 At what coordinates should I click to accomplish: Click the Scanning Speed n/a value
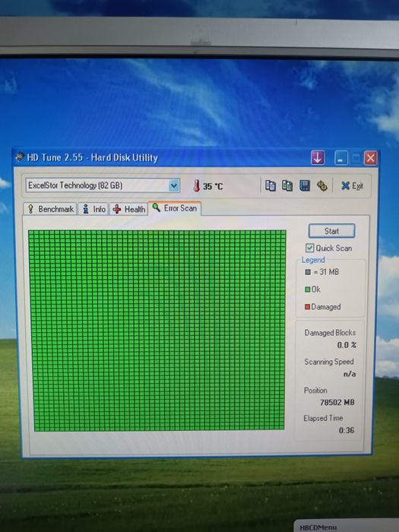click(350, 374)
